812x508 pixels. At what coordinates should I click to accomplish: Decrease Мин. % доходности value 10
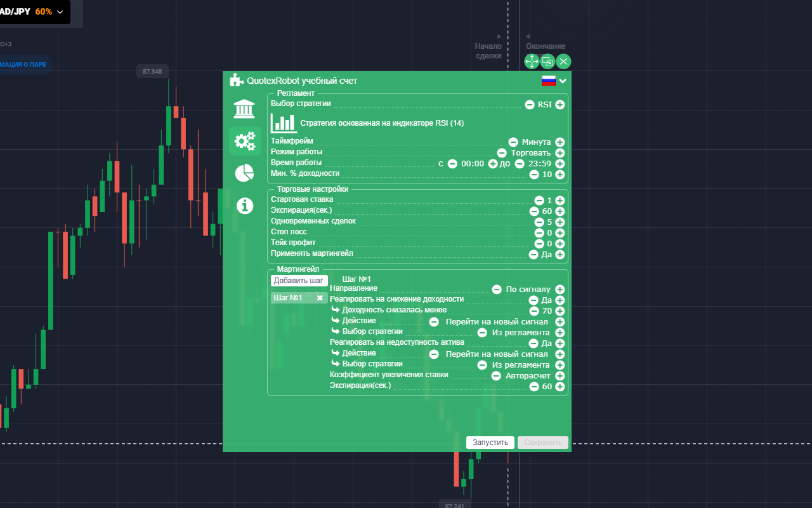coord(534,175)
